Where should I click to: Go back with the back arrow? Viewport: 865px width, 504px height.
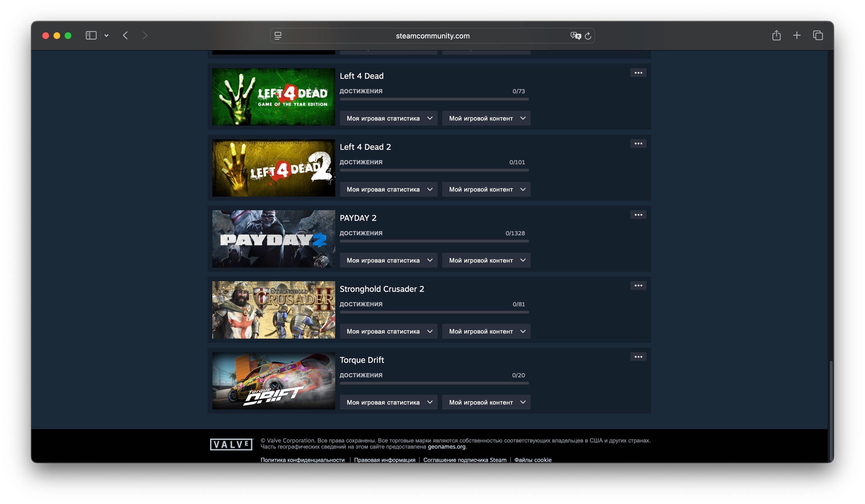click(x=125, y=35)
